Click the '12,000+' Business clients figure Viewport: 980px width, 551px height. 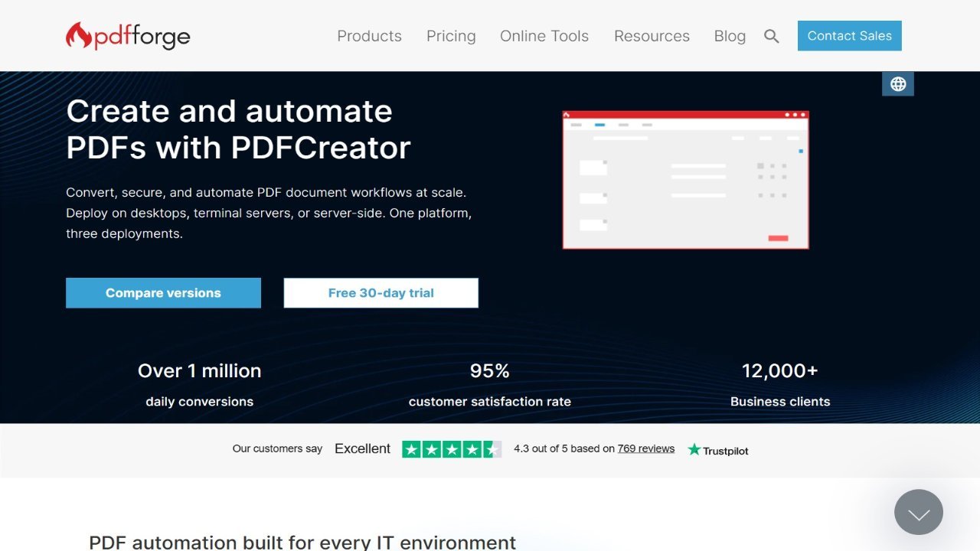[x=780, y=370]
